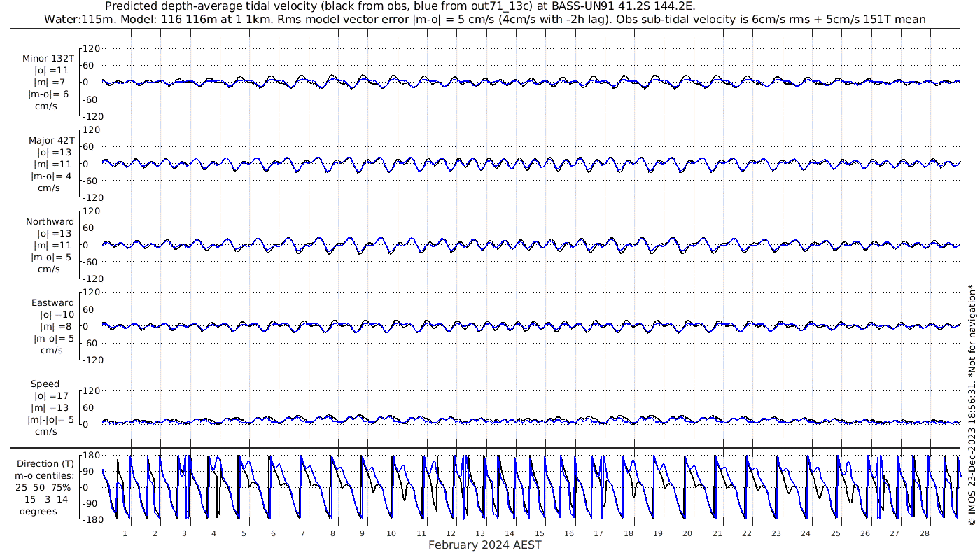This screenshot has height=560, width=980.
Task: Click the '120' y-tick of the Minor panel
Action: 92,48
